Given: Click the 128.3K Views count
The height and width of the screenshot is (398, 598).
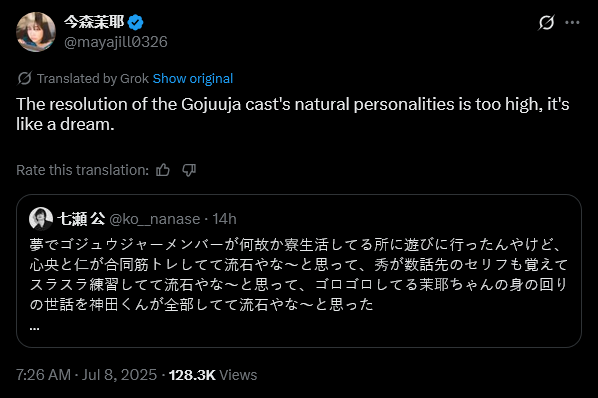Looking at the screenshot, I should [213, 375].
